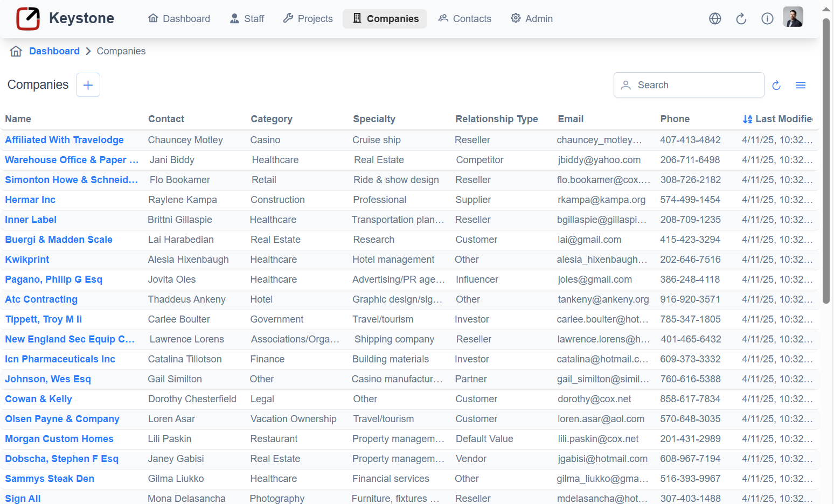
Task: Sort by the Category column header
Action: tap(272, 119)
